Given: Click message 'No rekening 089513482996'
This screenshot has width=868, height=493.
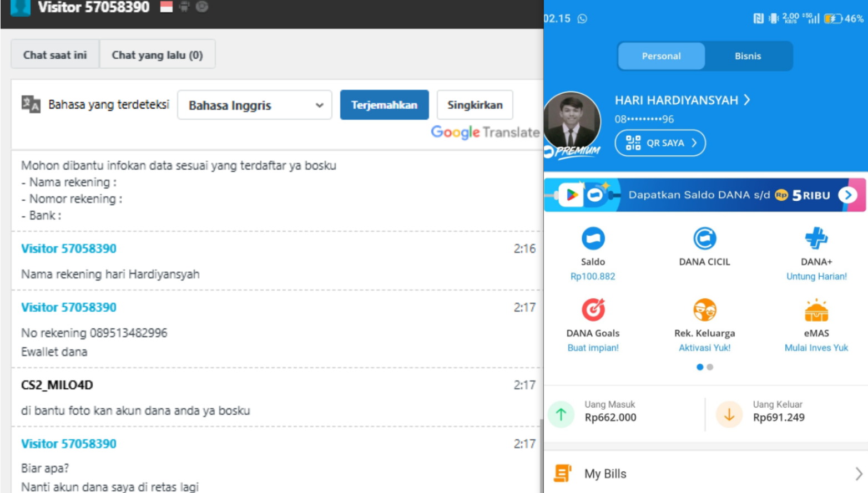Looking at the screenshot, I should [x=94, y=333].
